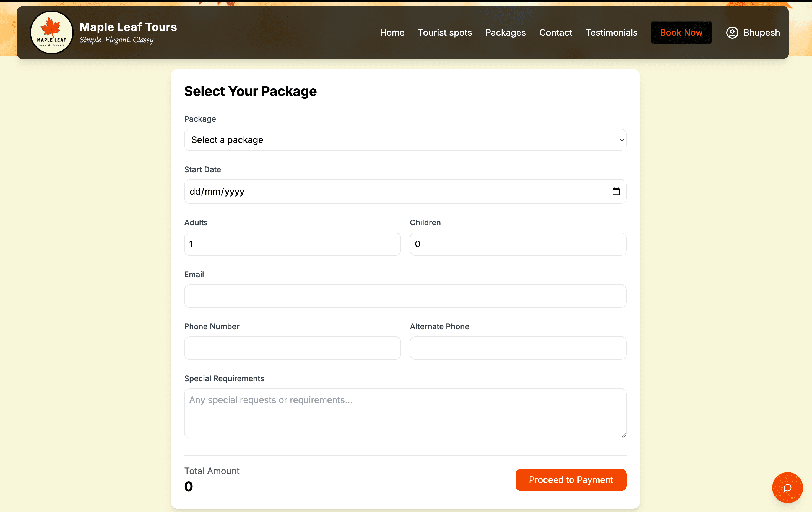This screenshot has width=812, height=512.
Task: Click the Select Your Package heading
Action: click(250, 91)
